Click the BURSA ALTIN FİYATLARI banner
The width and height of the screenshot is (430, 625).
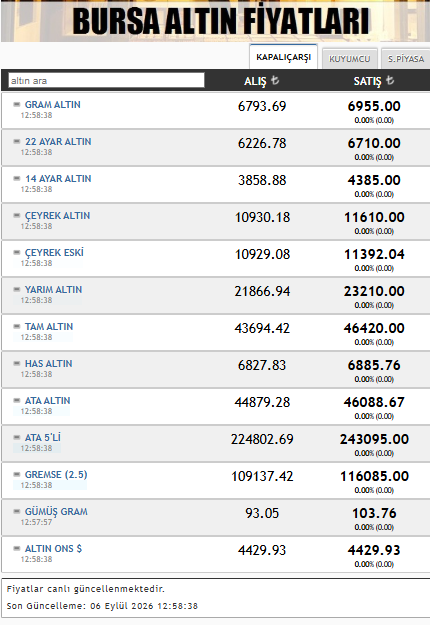[215, 21]
